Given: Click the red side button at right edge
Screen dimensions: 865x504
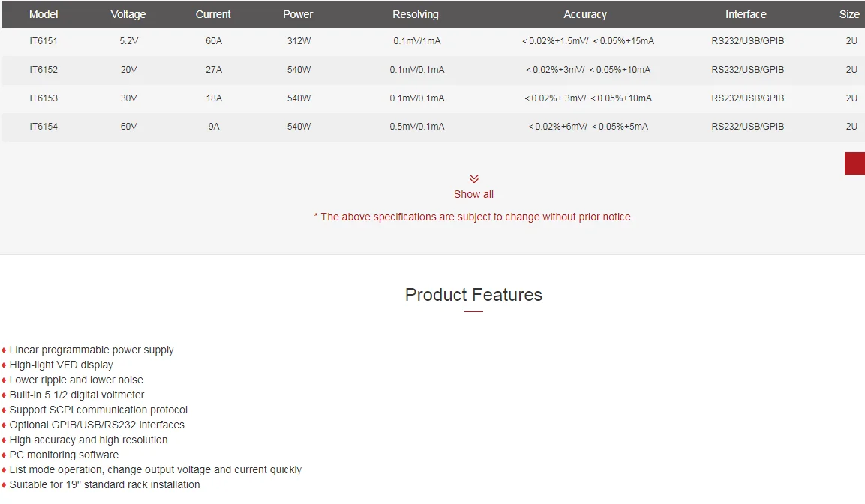Looking at the screenshot, I should 854,163.
